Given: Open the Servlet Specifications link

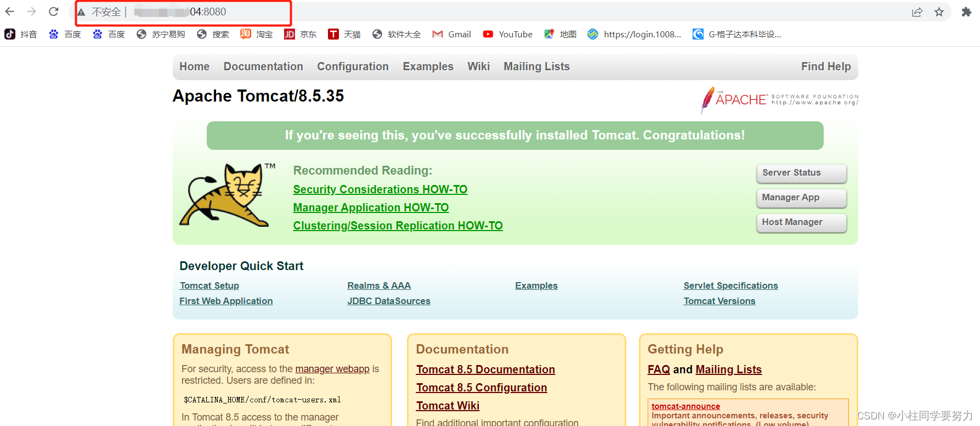Looking at the screenshot, I should (x=730, y=285).
